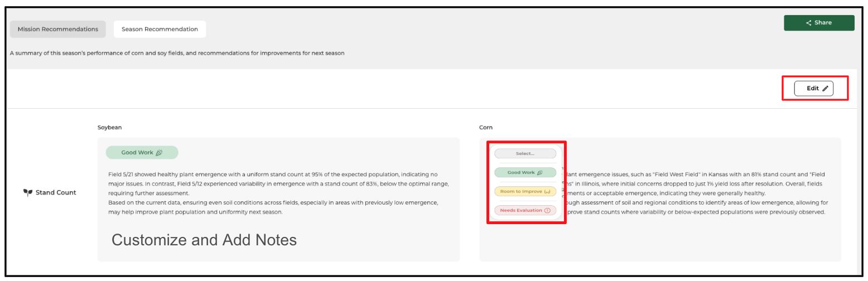Viewport: 868px width, 281px height.
Task: Click the party popper icon on Soybean badge
Action: (x=159, y=153)
